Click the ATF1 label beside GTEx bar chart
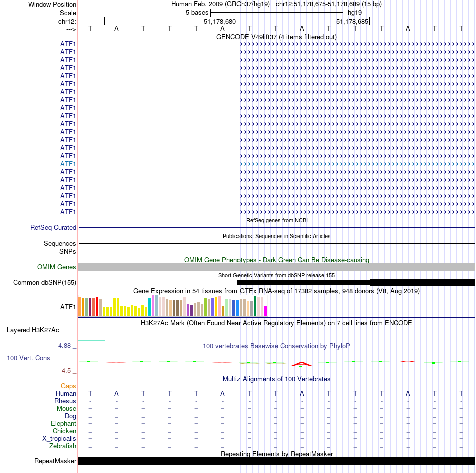Image resolution: width=476 pixels, height=473 pixels. coord(68,307)
